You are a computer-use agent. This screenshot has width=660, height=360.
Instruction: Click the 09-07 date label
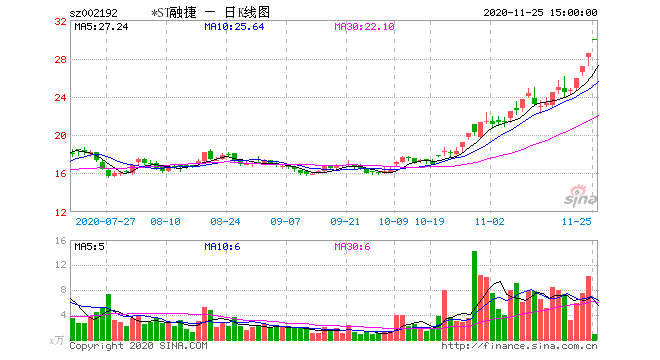click(285, 221)
